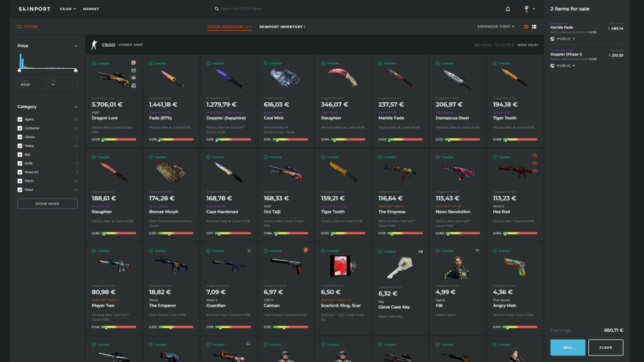The height and width of the screenshot is (362, 644).
Task: Switch to list view layout
Action: tap(534, 26)
